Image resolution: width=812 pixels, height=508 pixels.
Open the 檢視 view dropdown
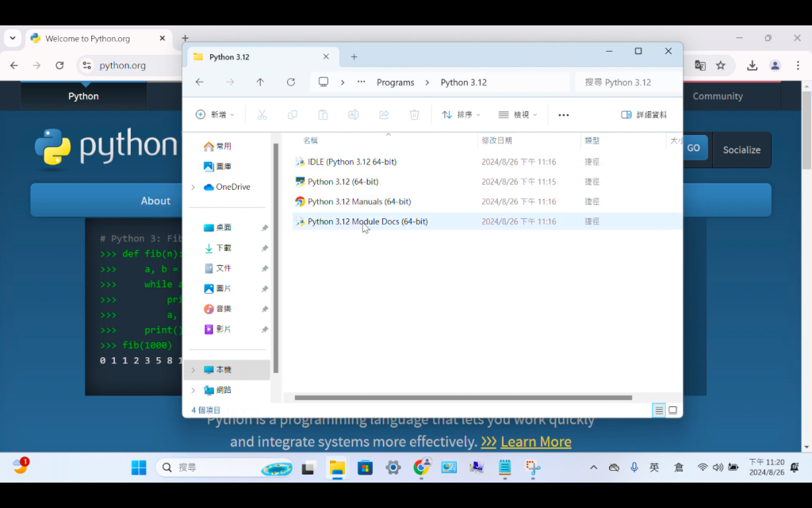(x=517, y=114)
